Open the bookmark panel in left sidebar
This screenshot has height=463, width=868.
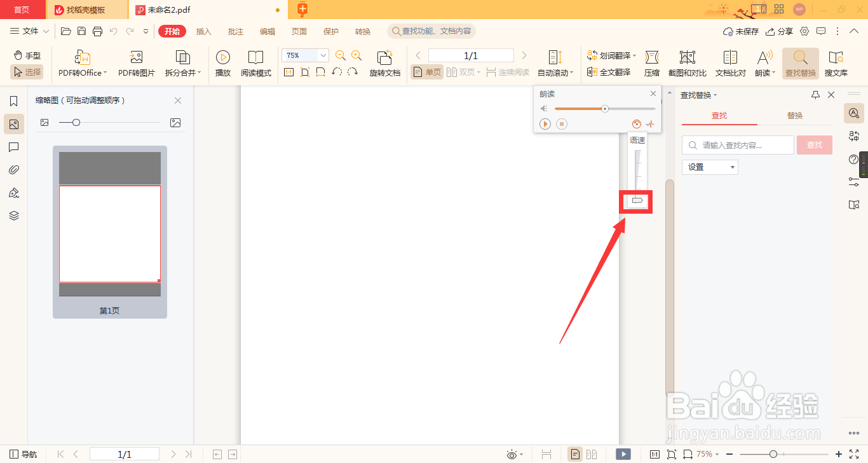pyautogui.click(x=14, y=101)
